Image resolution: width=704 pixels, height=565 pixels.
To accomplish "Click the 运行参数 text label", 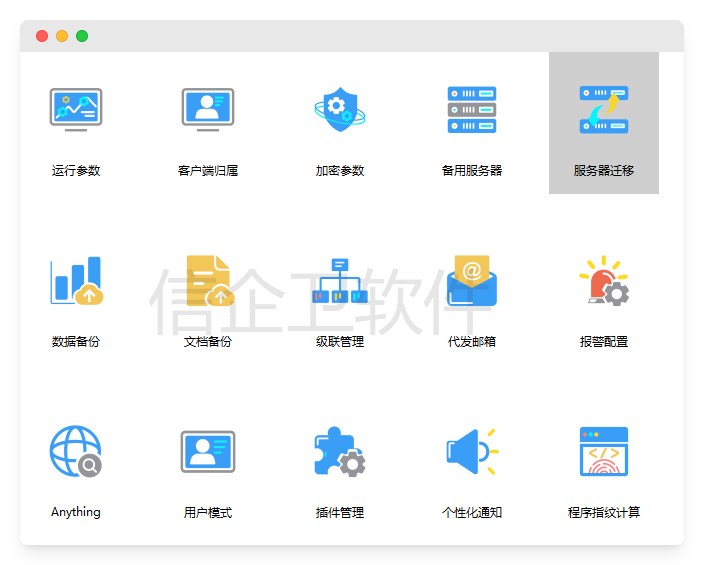I will coord(76,171).
